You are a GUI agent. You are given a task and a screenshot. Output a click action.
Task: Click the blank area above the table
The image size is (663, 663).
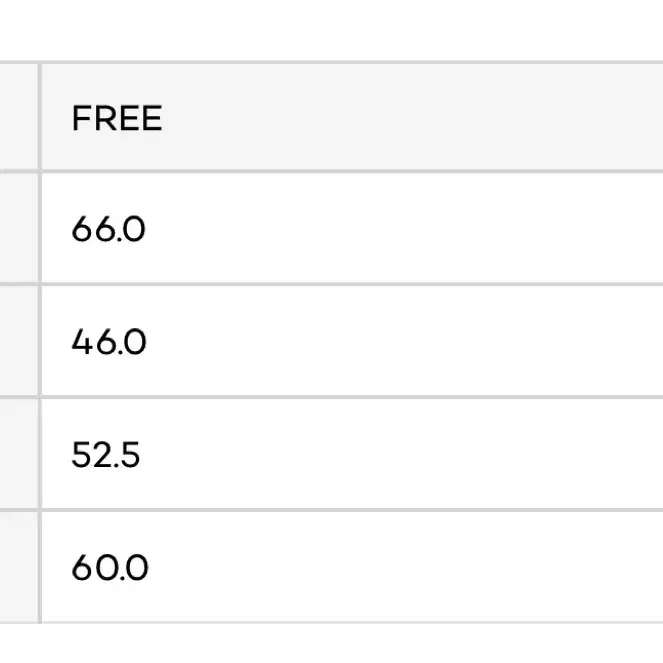pos(332,30)
